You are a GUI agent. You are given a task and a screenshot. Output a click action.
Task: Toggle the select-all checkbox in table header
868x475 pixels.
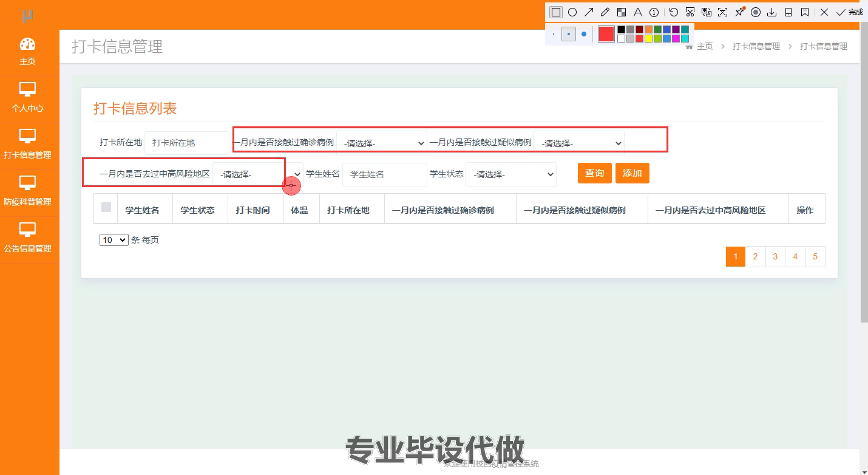106,207
